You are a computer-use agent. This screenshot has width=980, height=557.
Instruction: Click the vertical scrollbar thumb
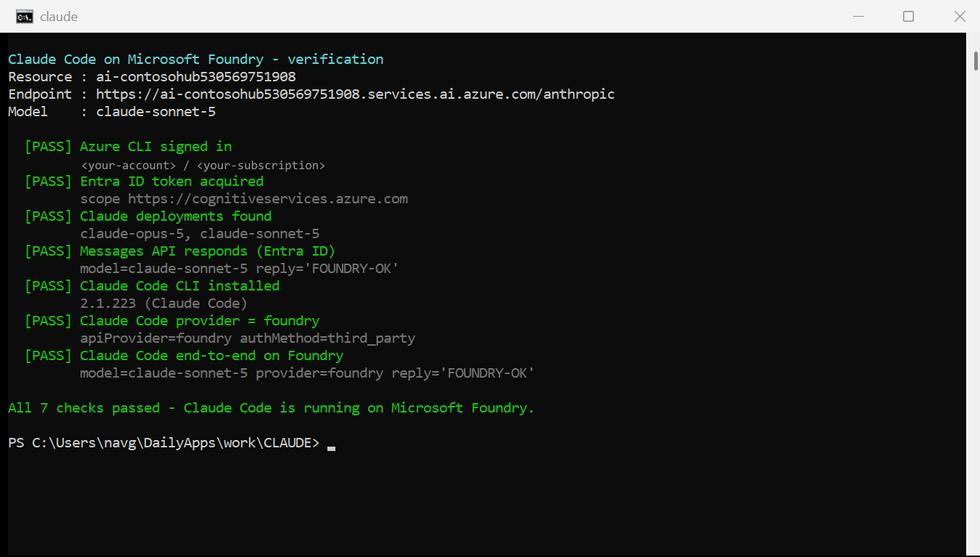click(x=976, y=61)
